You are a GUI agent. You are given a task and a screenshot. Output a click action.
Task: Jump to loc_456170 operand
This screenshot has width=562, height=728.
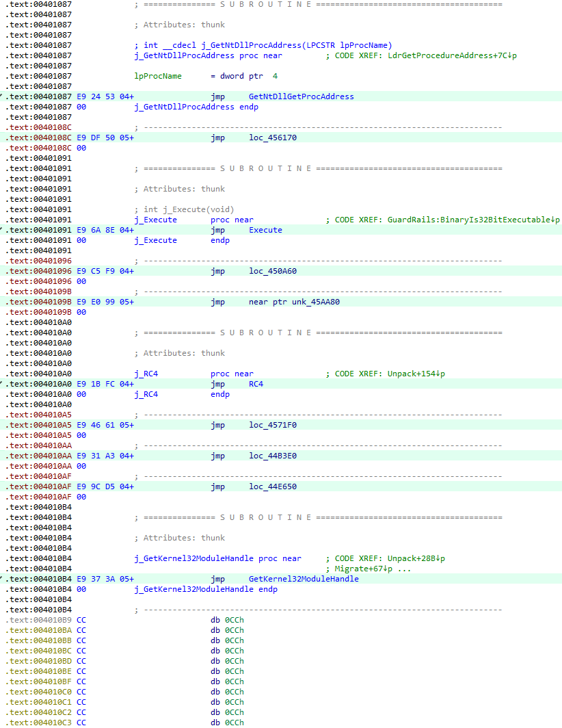point(273,138)
